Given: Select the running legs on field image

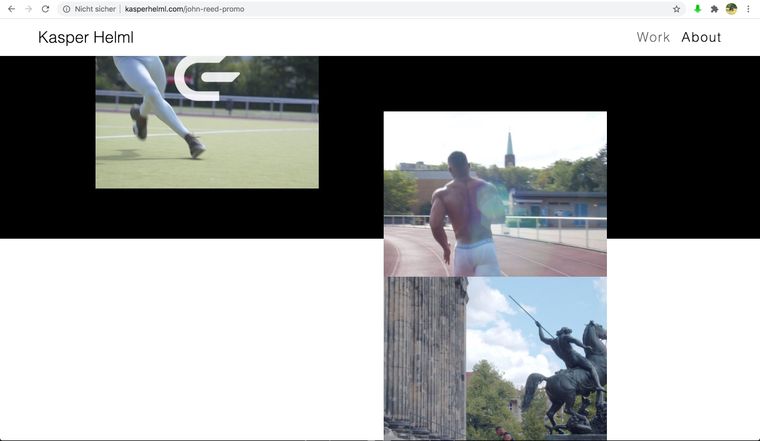Looking at the screenshot, I should click(x=150, y=140).
